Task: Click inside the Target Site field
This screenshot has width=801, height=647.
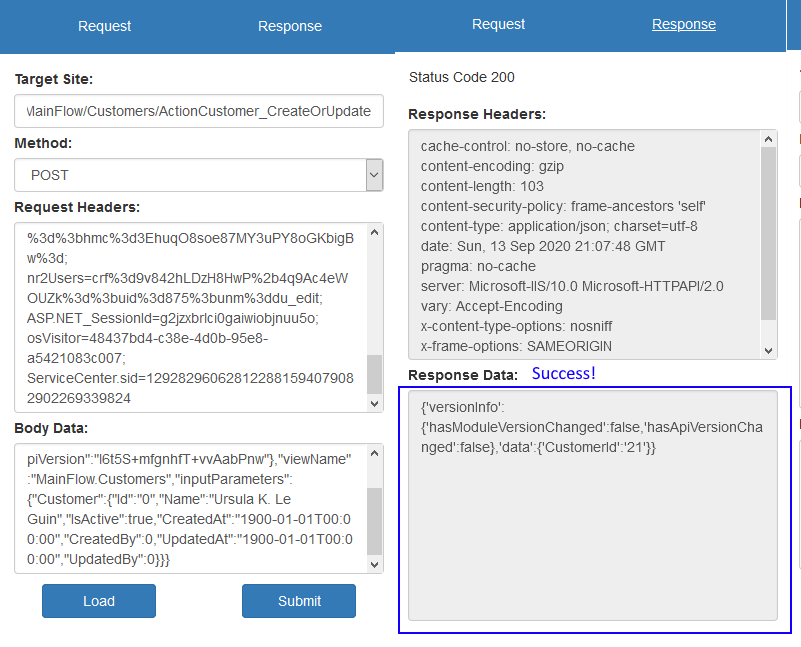Action: [x=197, y=110]
